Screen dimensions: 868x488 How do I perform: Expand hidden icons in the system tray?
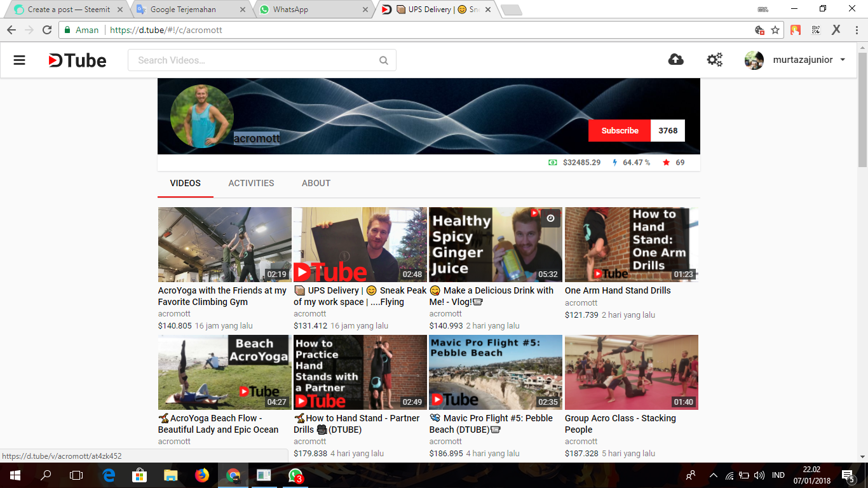pos(713,475)
